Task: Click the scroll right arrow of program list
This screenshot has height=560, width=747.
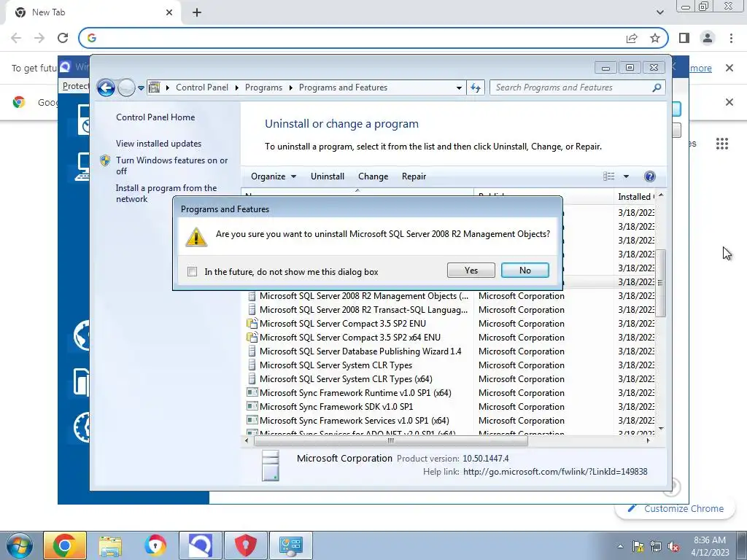Action: click(648, 441)
